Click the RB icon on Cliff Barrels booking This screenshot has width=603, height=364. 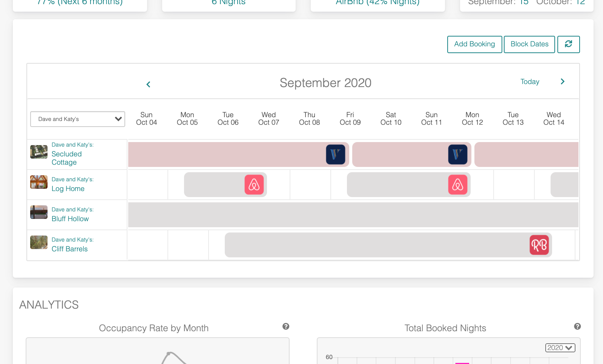point(539,245)
